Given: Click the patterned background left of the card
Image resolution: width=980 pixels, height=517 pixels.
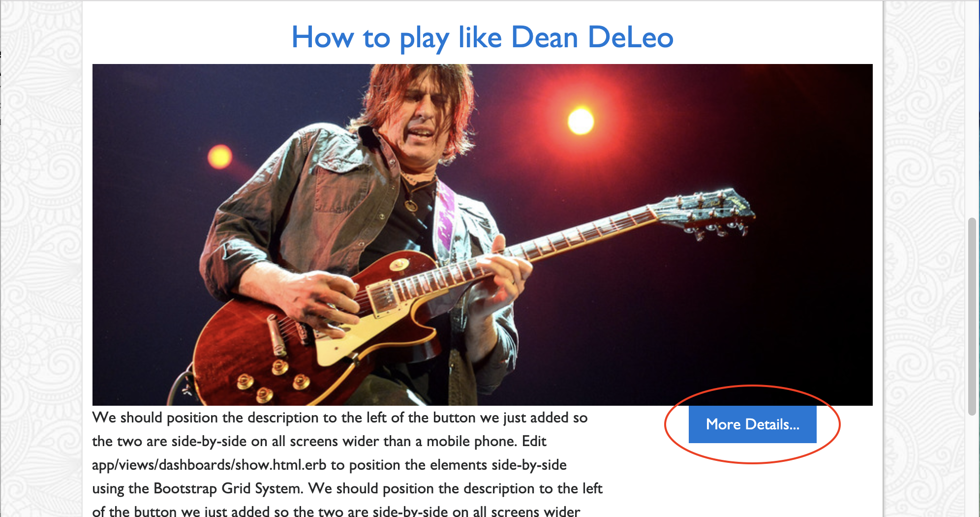Looking at the screenshot, I should pos(41,258).
